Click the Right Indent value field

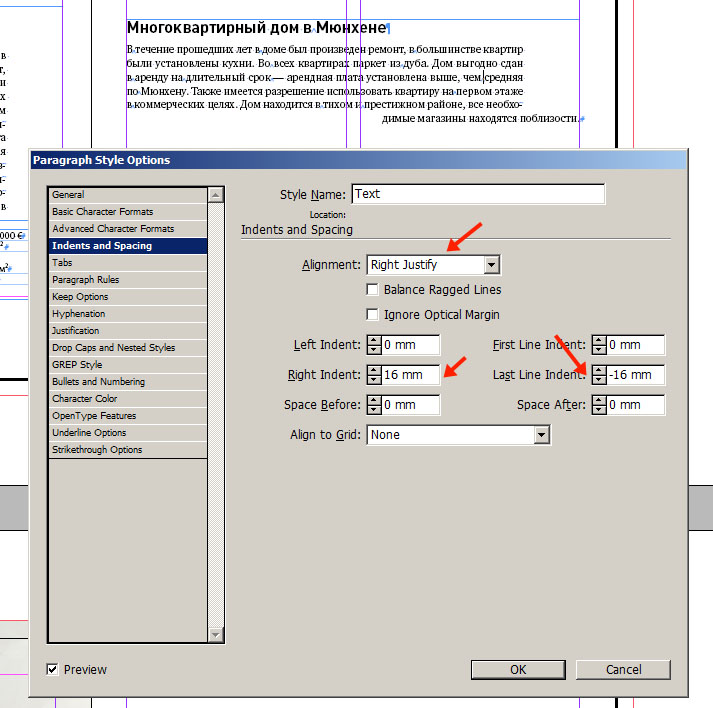coord(410,375)
